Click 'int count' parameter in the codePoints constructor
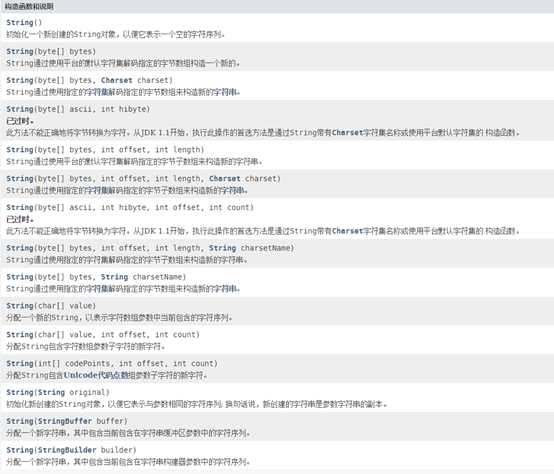The width and height of the screenshot is (554, 474). (x=194, y=364)
